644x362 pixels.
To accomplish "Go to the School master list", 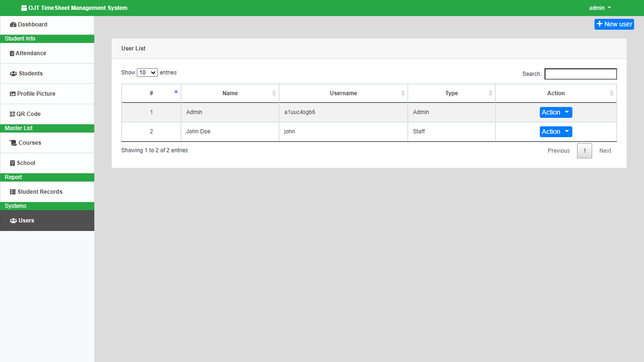I will point(47,163).
